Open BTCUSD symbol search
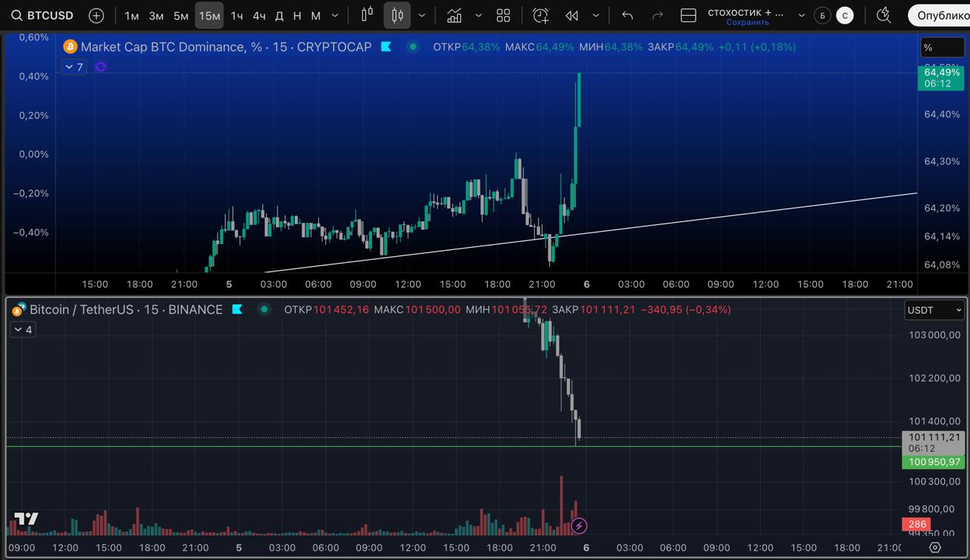The image size is (970, 560). [x=42, y=15]
